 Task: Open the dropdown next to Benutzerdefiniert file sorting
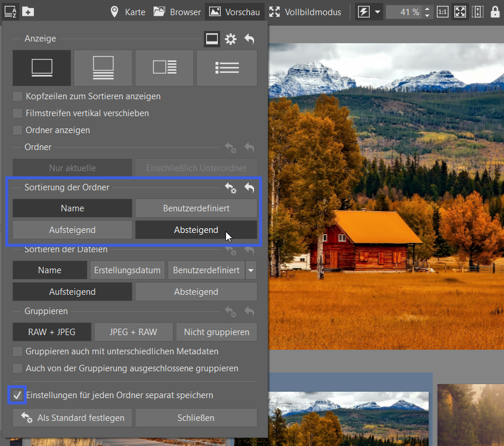coord(251,270)
